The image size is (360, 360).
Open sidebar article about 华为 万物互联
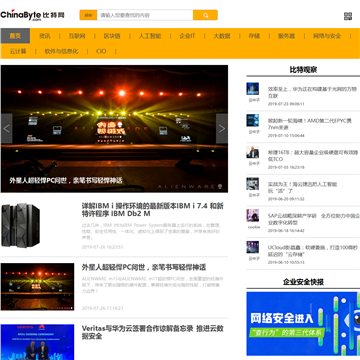pyautogui.click(x=312, y=92)
